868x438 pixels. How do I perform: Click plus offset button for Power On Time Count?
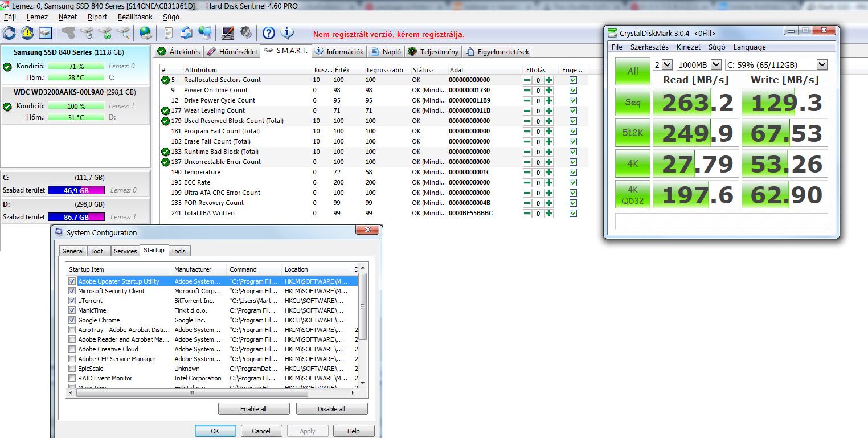click(549, 90)
